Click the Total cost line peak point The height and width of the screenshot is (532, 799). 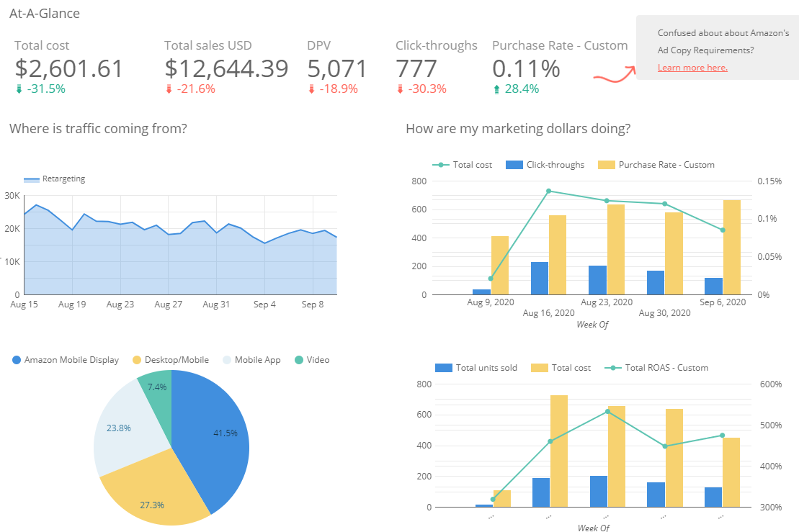(549, 191)
